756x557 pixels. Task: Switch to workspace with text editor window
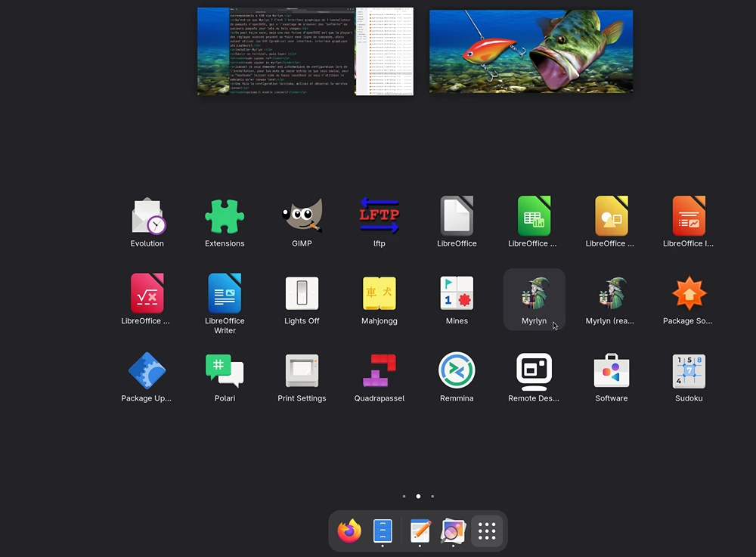(x=305, y=51)
